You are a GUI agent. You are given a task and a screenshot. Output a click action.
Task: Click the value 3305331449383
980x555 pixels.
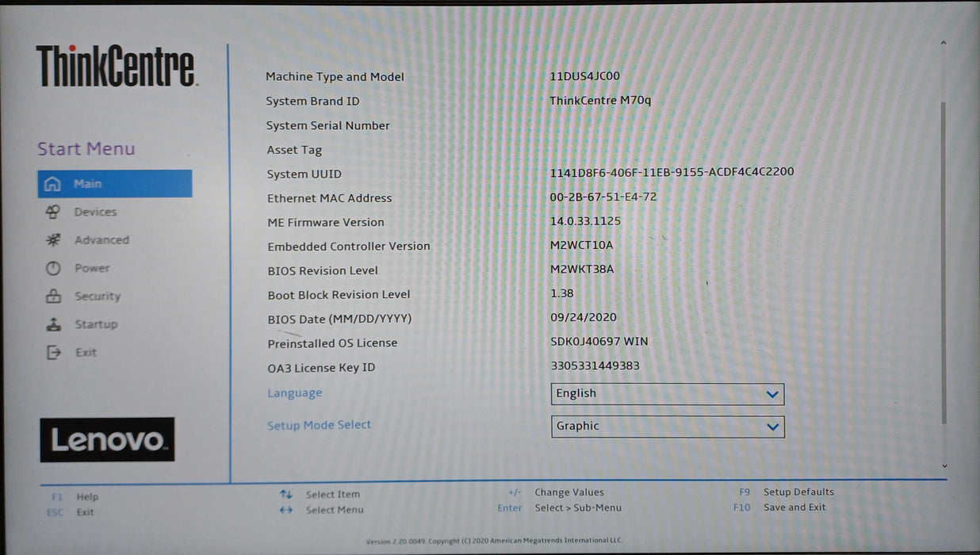click(x=595, y=366)
